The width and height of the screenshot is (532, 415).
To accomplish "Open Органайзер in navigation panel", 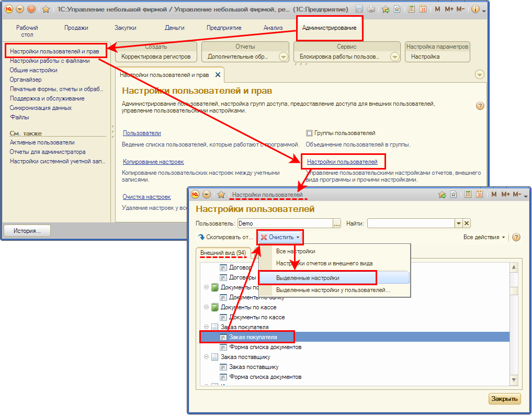I will coord(26,80).
